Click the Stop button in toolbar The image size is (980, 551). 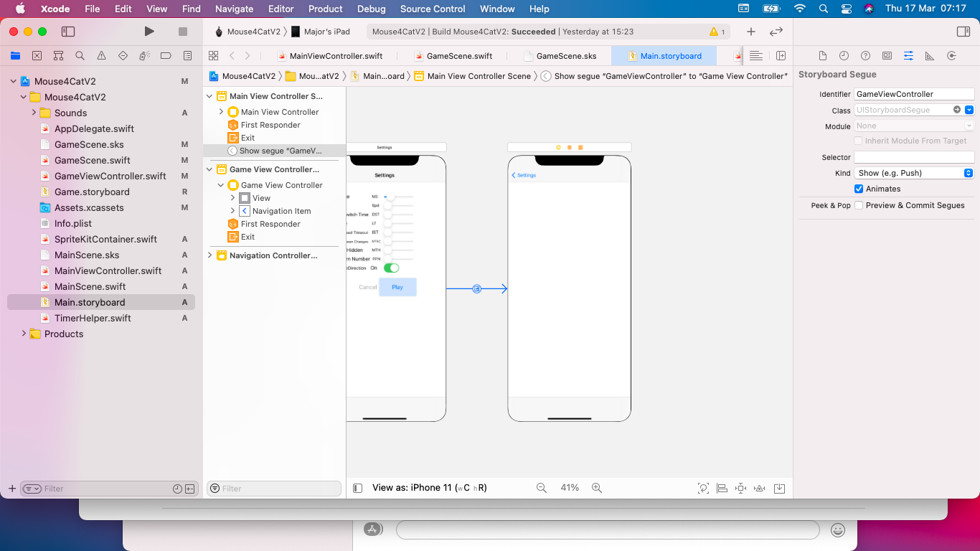183,32
